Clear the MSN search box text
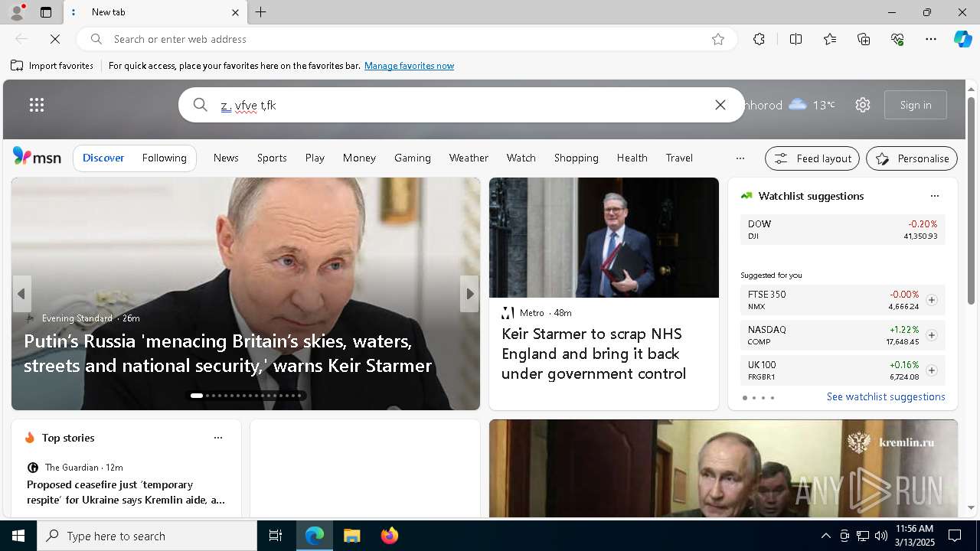 point(720,105)
